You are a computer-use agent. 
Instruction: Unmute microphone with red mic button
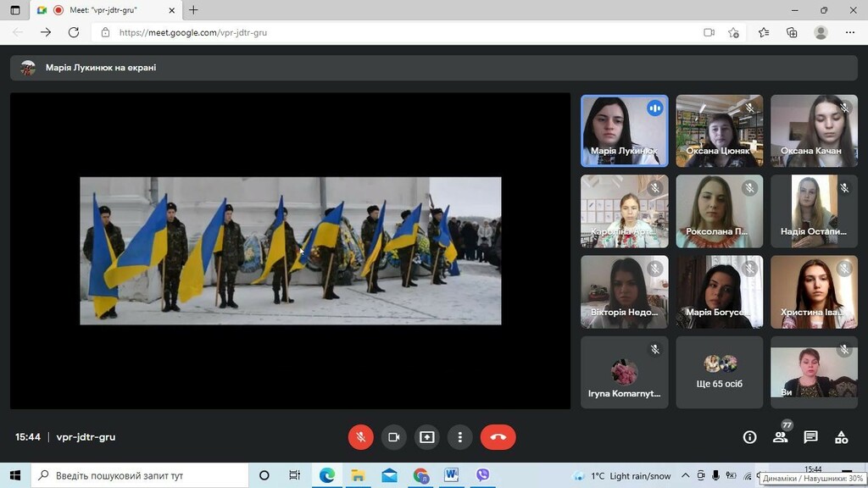click(360, 437)
